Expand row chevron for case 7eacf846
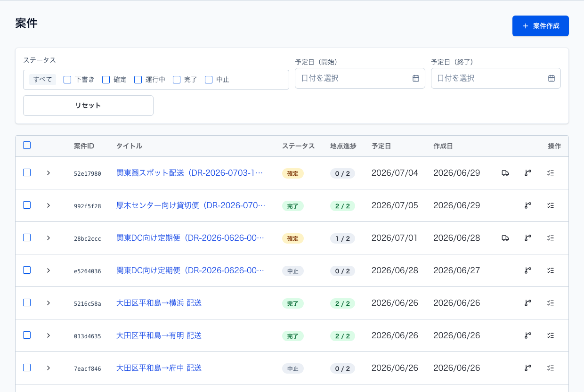Image resolution: width=584 pixels, height=392 pixels. point(48,368)
